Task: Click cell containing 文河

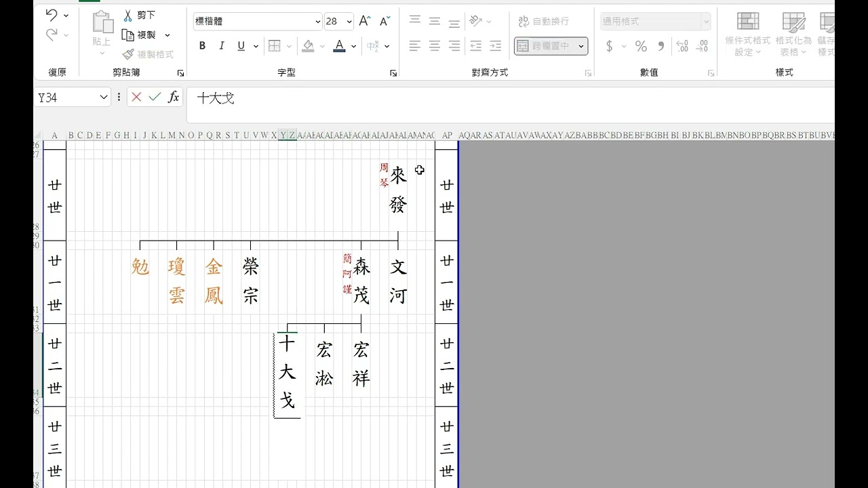Action: [398, 281]
